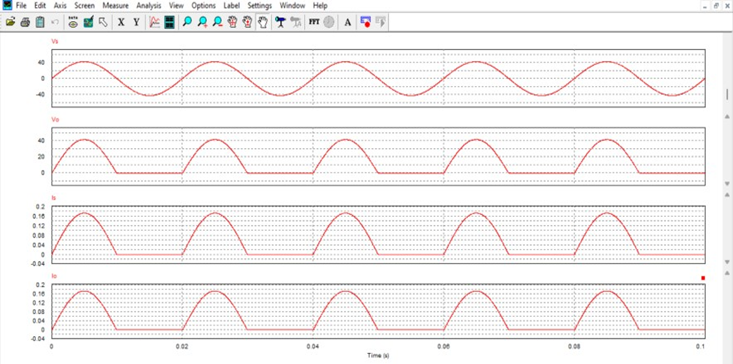Click the grayed round Time icon

[329, 21]
